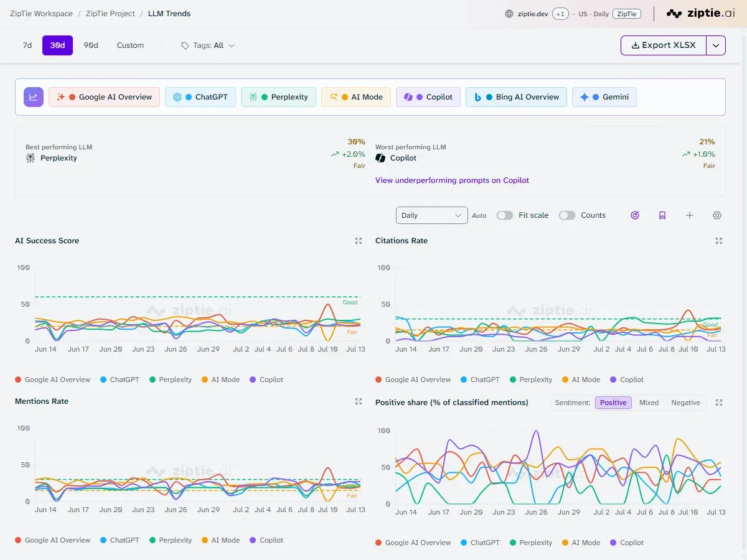Expand Positive share chart fullscreen
This screenshot has width=747, height=560.
(719, 403)
